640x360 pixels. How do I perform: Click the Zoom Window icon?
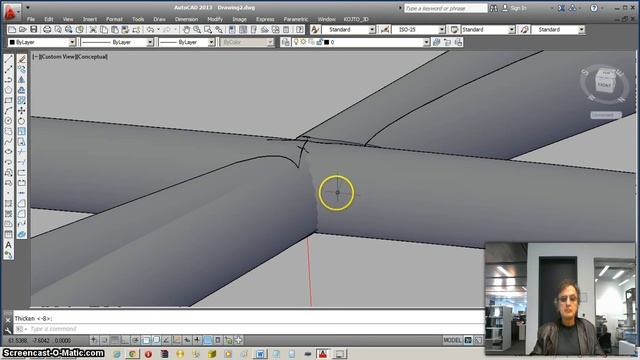(208, 29)
